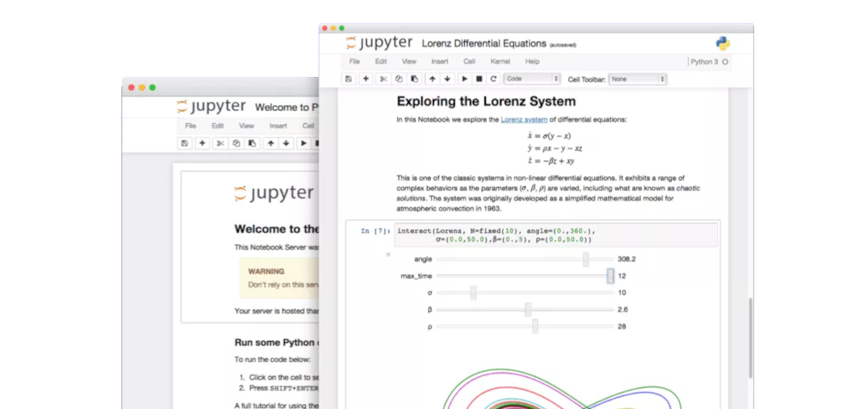The width and height of the screenshot is (868, 409).
Task: Run cell in Lorenz notebook toolbar
Action: [464, 79]
